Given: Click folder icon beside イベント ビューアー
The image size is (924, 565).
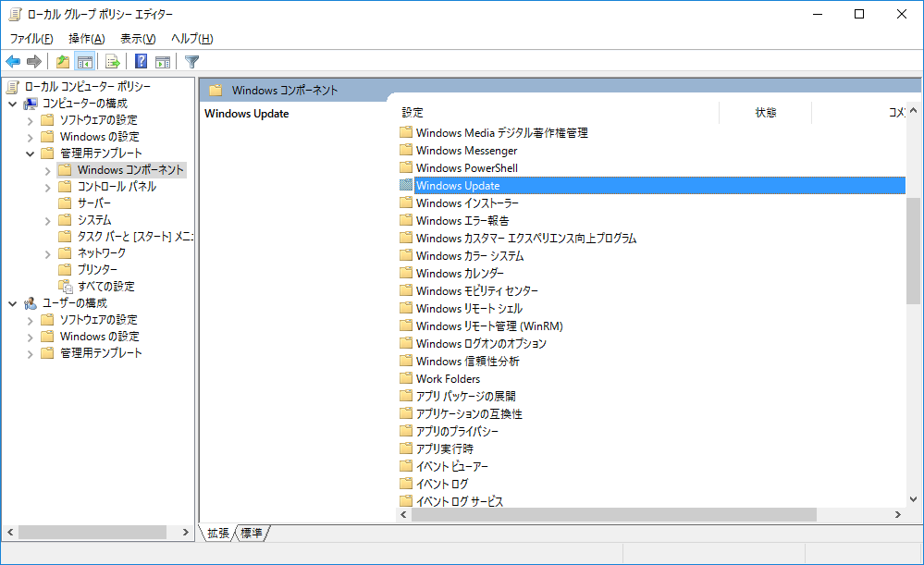Looking at the screenshot, I should (406, 466).
